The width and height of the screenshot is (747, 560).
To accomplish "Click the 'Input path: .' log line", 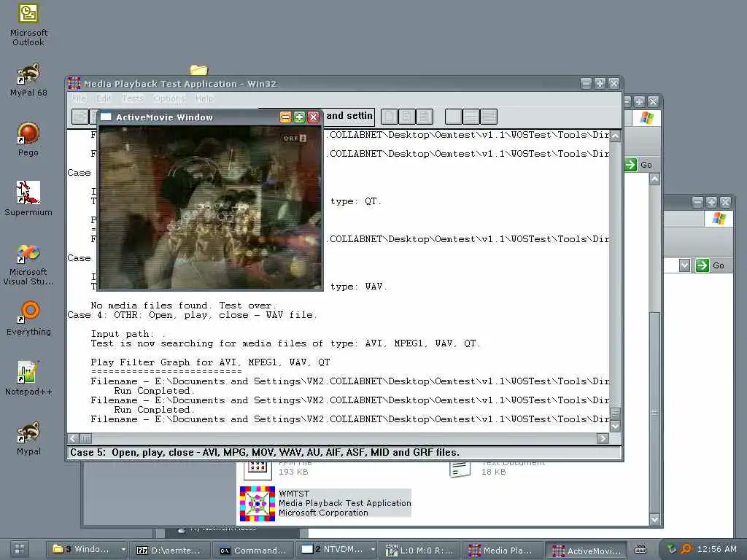I will 128,334.
